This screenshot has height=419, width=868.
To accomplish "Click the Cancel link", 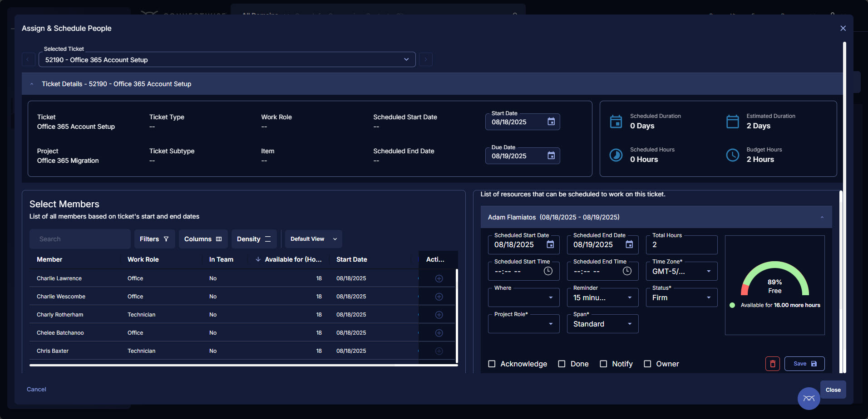I will (36, 389).
